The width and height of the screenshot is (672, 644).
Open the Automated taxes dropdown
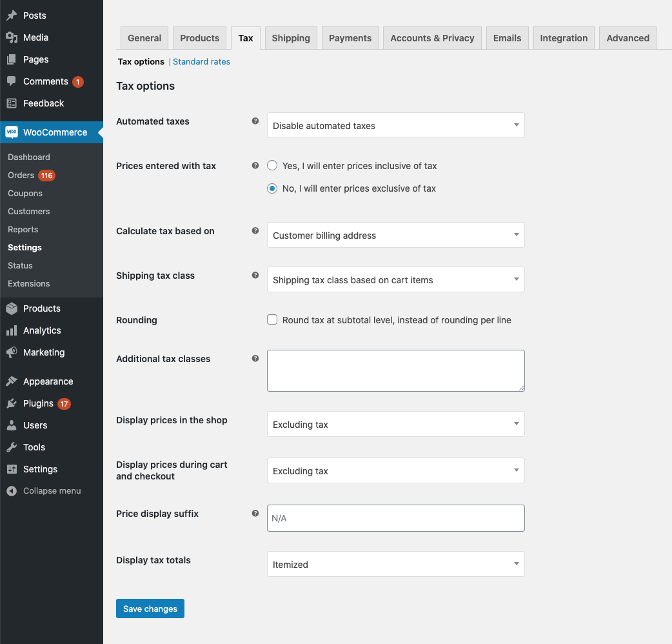point(395,125)
